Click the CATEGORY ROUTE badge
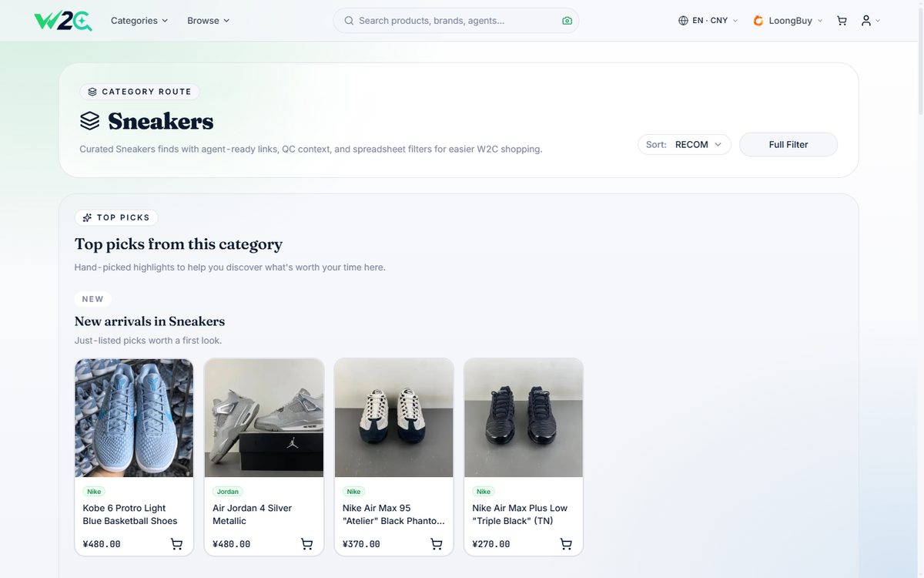Screen dimensions: 924x578 [x=139, y=92]
